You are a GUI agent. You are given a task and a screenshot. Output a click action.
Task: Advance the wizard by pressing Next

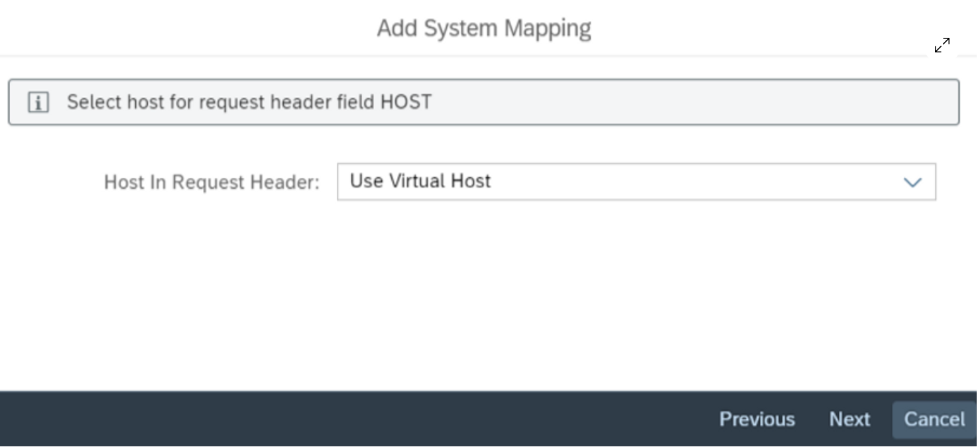pyautogui.click(x=849, y=419)
